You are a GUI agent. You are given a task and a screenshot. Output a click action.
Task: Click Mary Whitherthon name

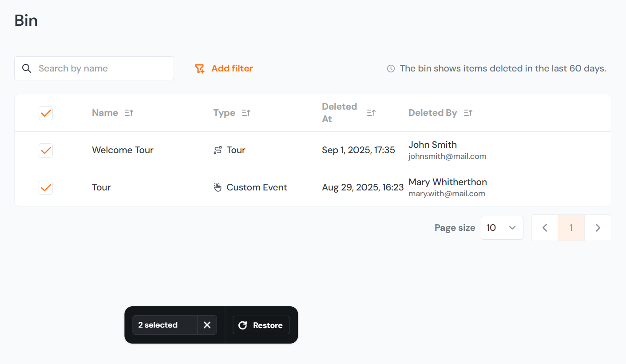448,182
